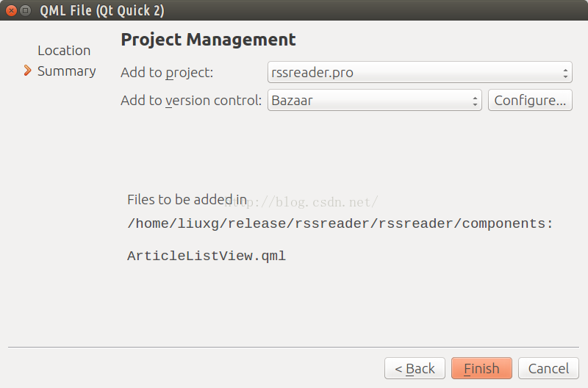Click the Project Management heading
This screenshot has height=388, width=588.
[208, 40]
